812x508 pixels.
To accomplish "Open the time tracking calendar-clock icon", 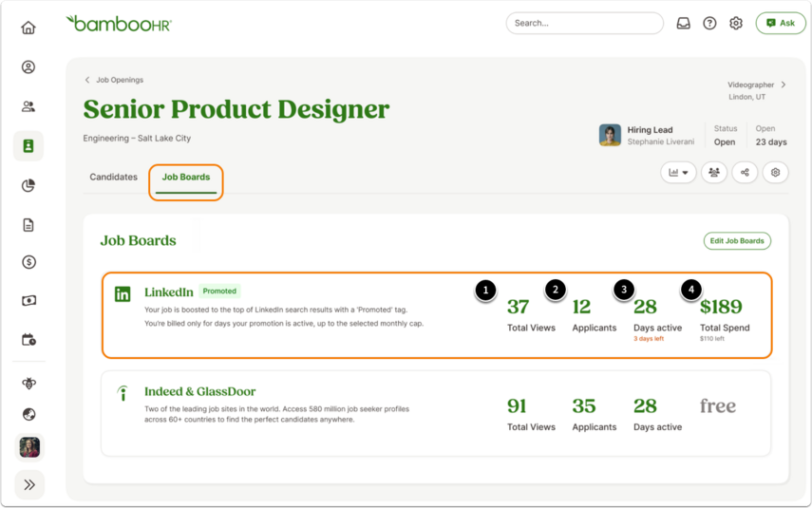I will tap(29, 340).
